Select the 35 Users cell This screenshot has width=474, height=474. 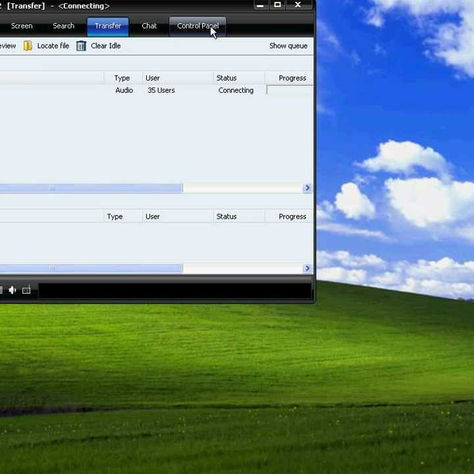pos(161,90)
